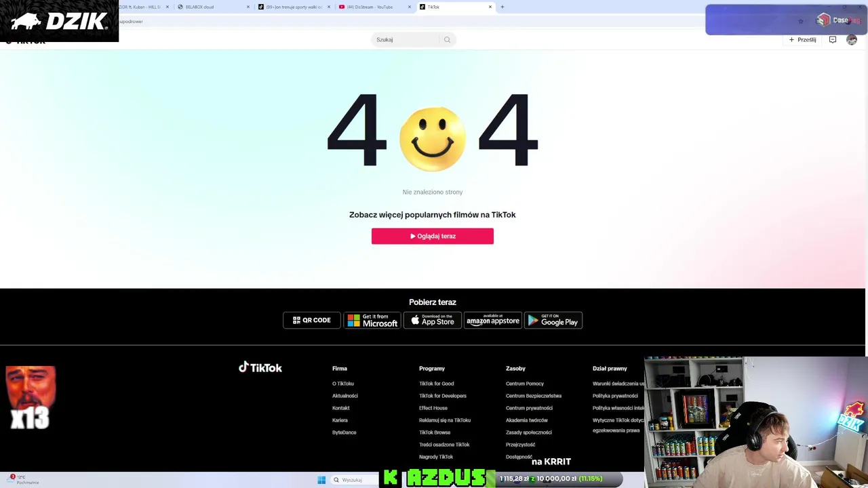
Task: Open the Centrum Bezpieczeństwa link
Action: pyautogui.click(x=534, y=396)
